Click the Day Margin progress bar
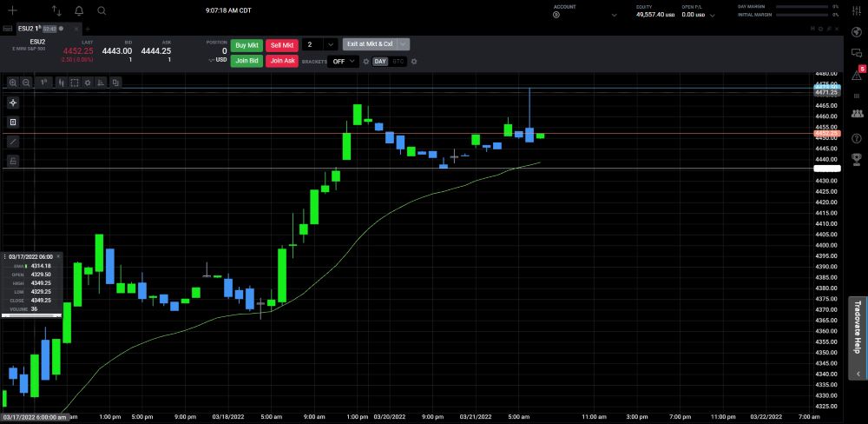 click(802, 7)
